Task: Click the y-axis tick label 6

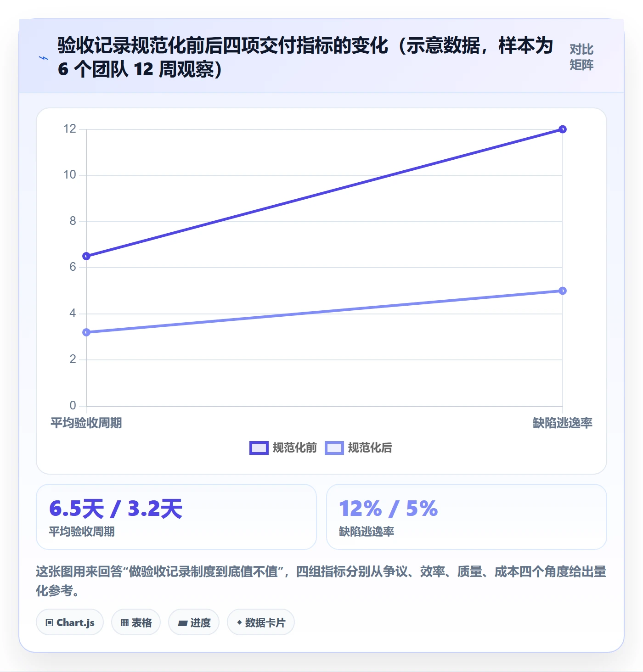Action: coord(73,267)
